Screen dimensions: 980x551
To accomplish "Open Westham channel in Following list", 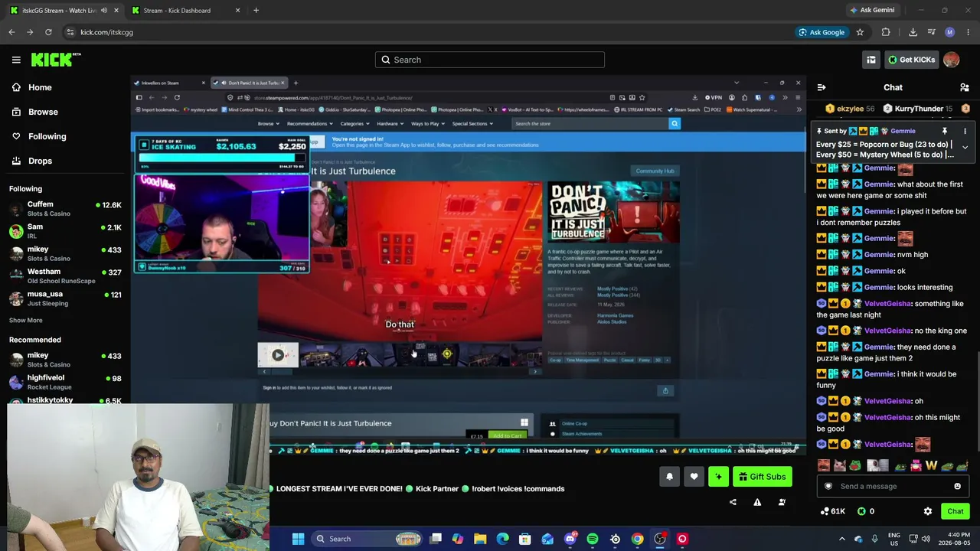I will click(65, 275).
